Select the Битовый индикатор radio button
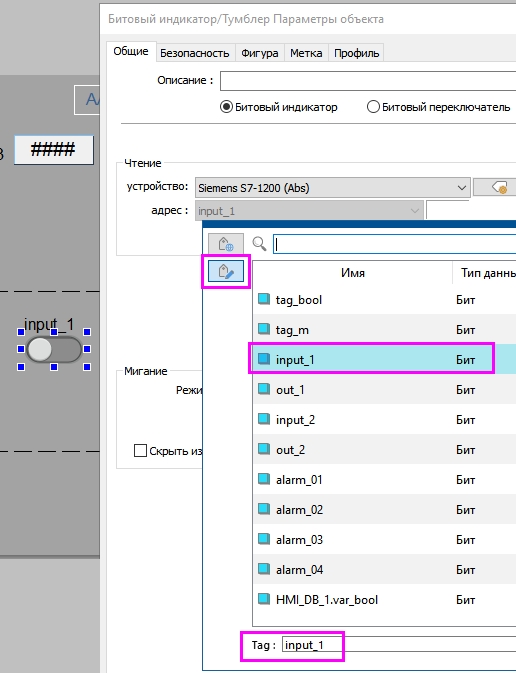This screenshot has width=516, height=673. coord(226,106)
